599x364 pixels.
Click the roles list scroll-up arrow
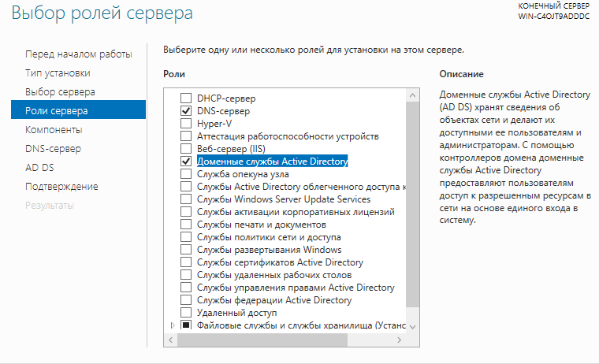click(x=412, y=95)
